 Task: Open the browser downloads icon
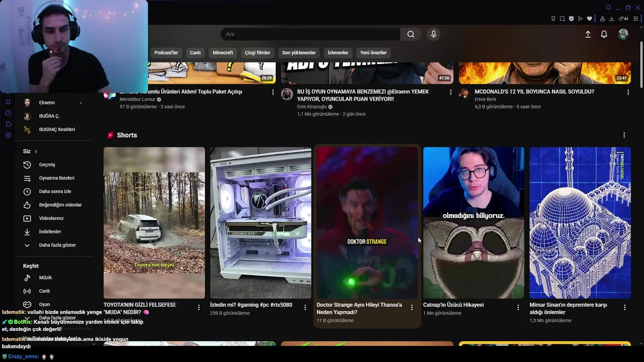pyautogui.click(x=611, y=19)
